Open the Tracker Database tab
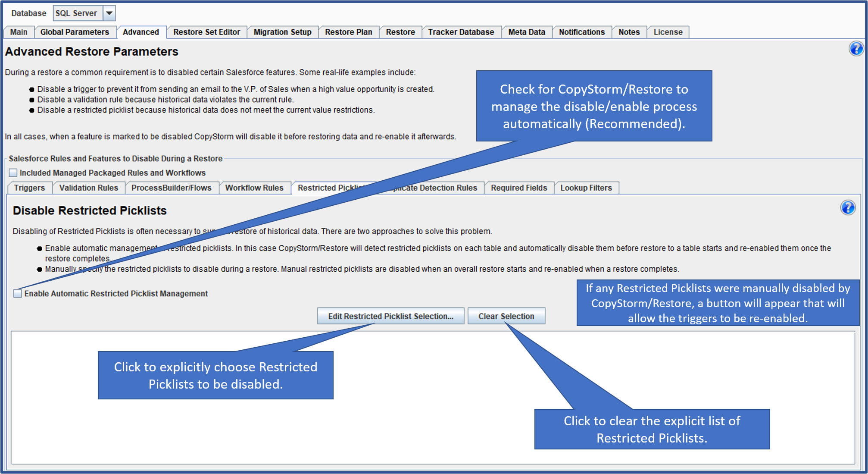This screenshot has width=868, height=474. pyautogui.click(x=461, y=32)
